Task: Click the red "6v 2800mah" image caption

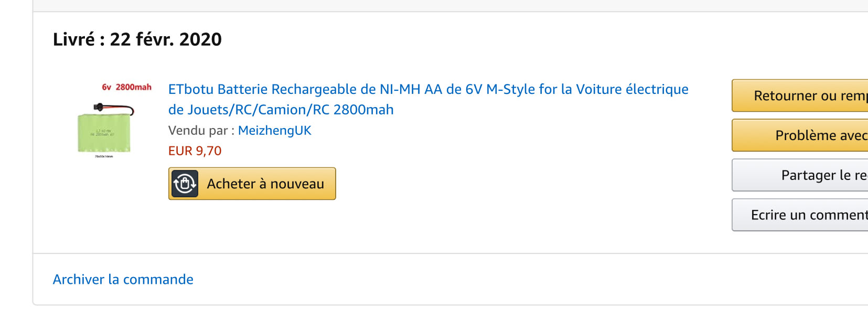Action: 126,87
